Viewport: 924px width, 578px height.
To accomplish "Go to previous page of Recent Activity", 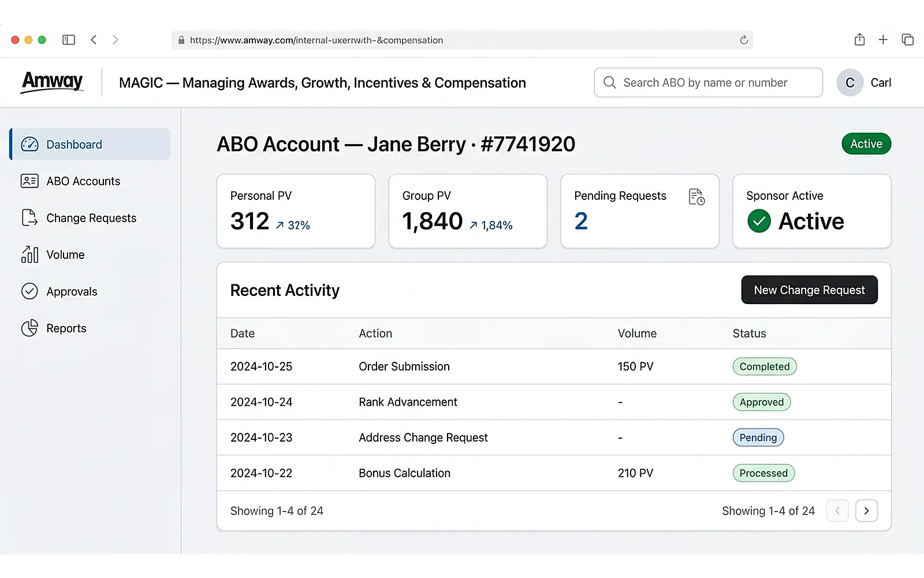I will tap(837, 511).
